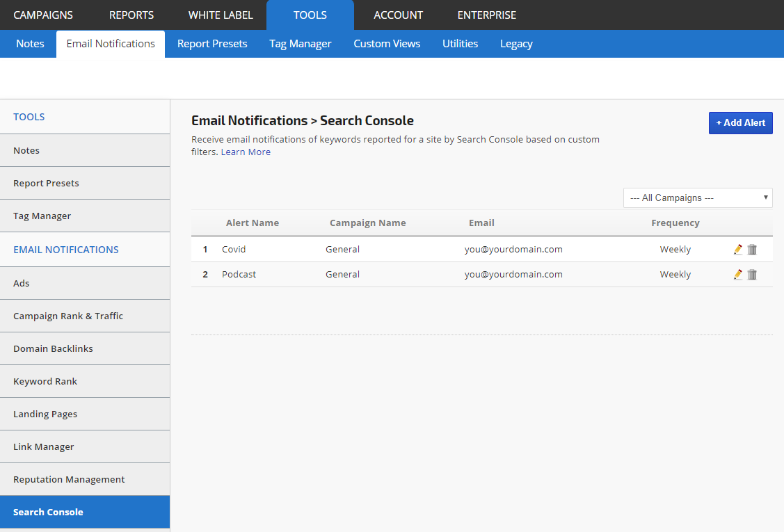
Task: Open the Tag Manager tab in blue bar
Action: tap(301, 44)
